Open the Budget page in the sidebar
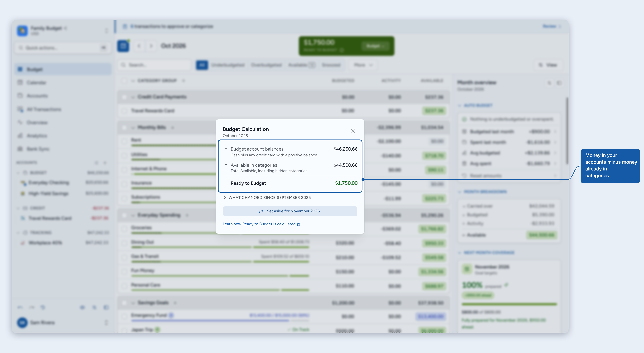 coord(63,69)
